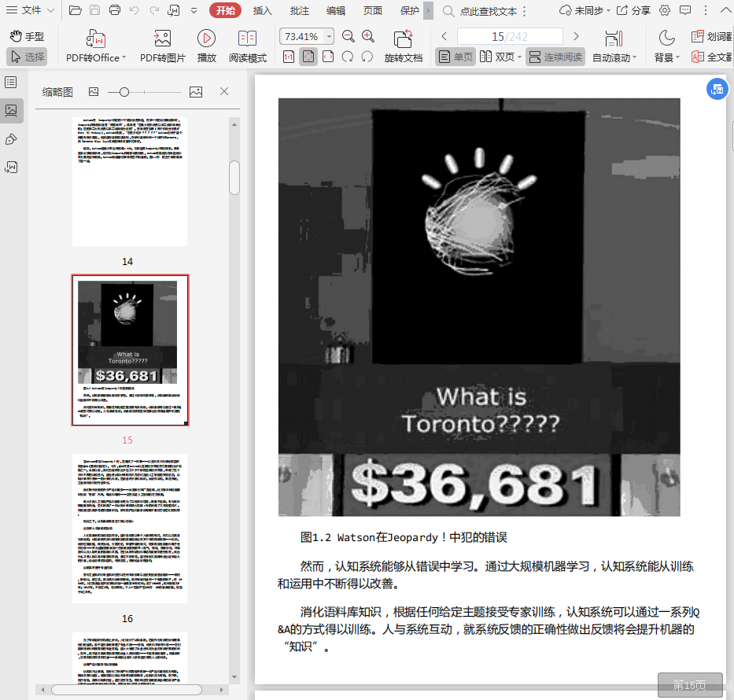Click the smaller thumbnails icon
This screenshot has width=734, height=700.
pos(94,92)
